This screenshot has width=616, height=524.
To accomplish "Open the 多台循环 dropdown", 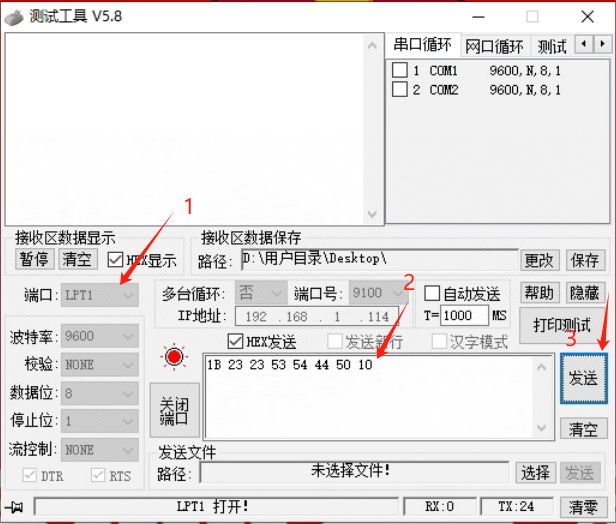I will (261, 293).
